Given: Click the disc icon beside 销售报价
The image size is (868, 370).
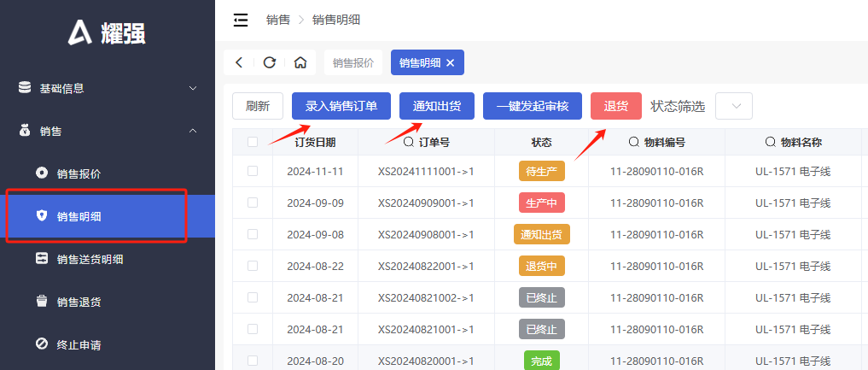Looking at the screenshot, I should point(42,173).
